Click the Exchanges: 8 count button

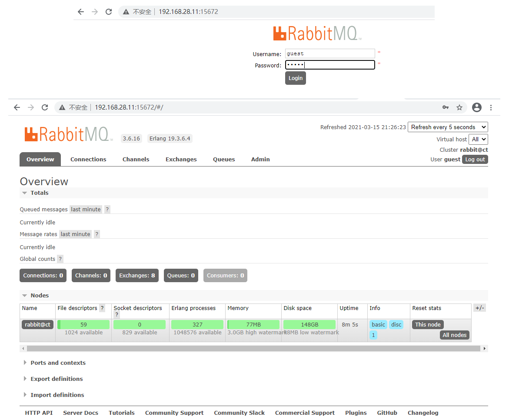(x=137, y=276)
